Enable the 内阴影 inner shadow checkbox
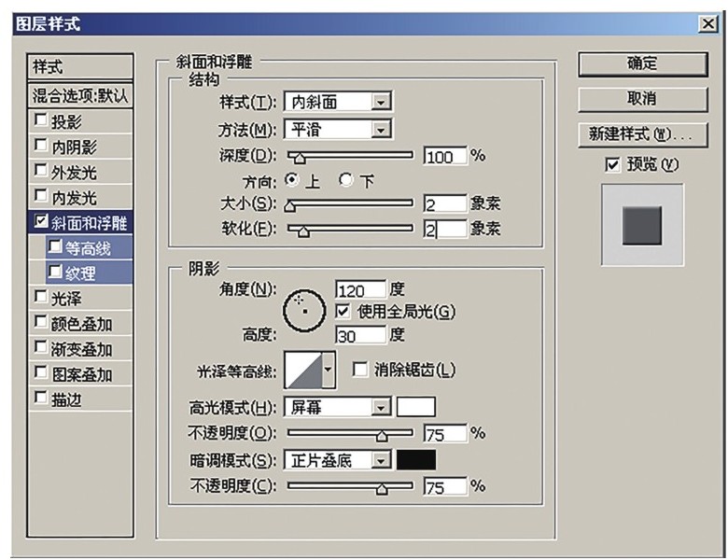728x560 pixels. (41, 146)
